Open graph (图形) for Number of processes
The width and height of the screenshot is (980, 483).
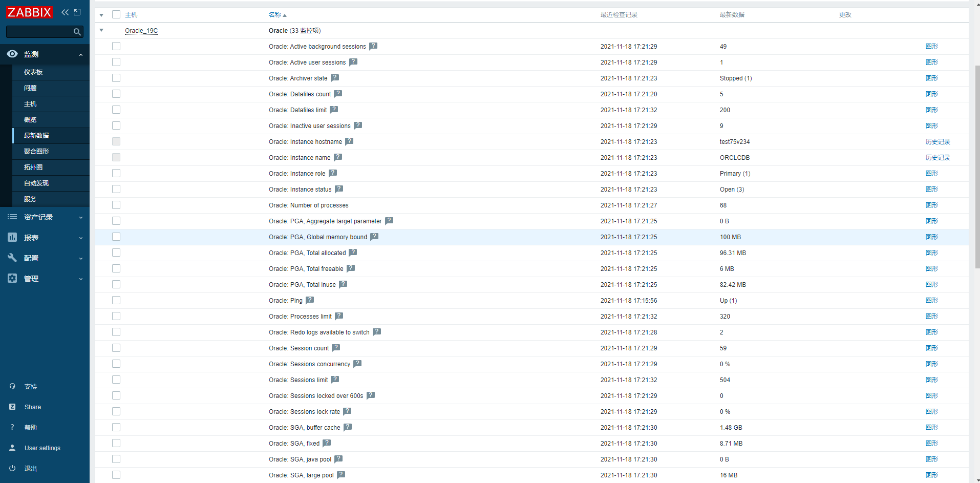point(932,205)
